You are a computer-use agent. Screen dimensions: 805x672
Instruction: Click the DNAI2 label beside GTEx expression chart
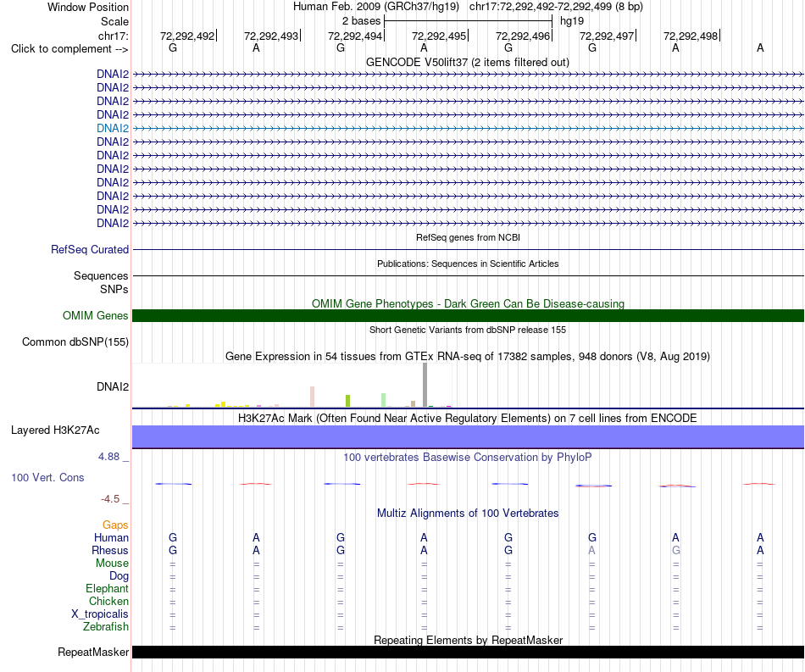click(113, 386)
